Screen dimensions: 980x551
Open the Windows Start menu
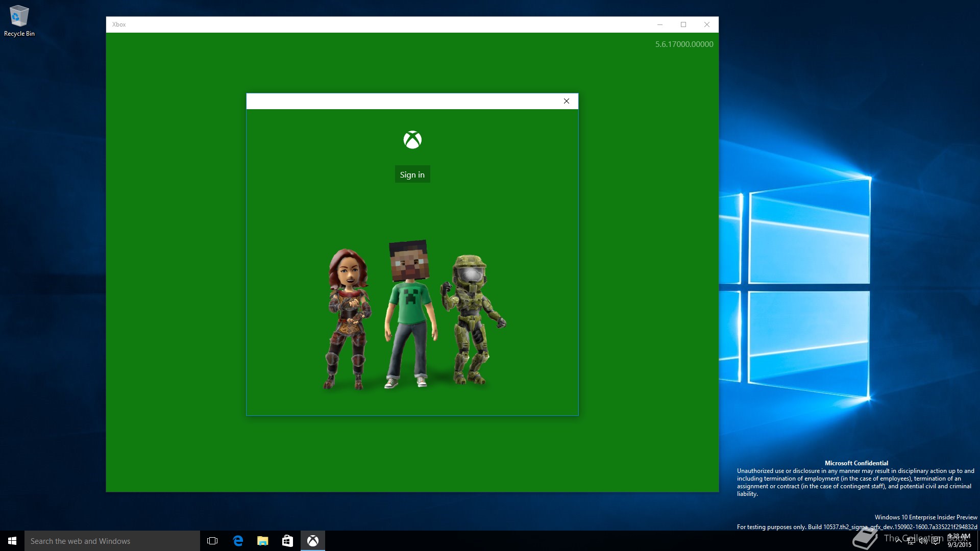[12, 541]
